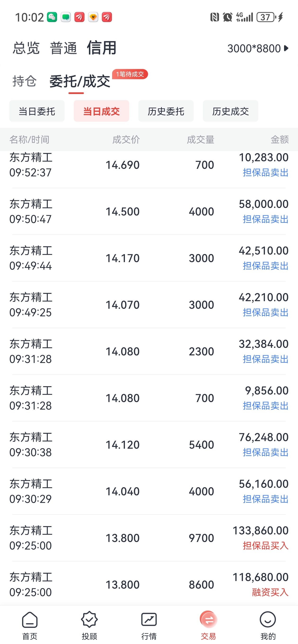Switch to the 普通 account tab

click(x=63, y=48)
